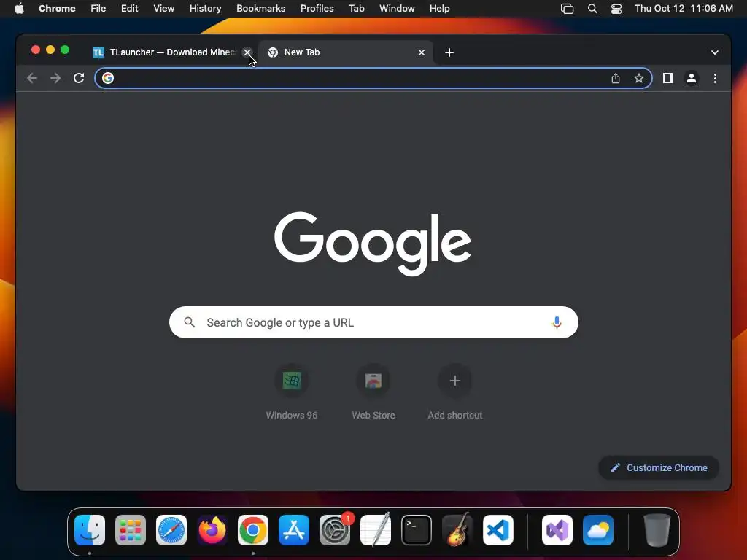The image size is (747, 560).
Task: Click the magnifier icon in search box
Action: pos(189,322)
